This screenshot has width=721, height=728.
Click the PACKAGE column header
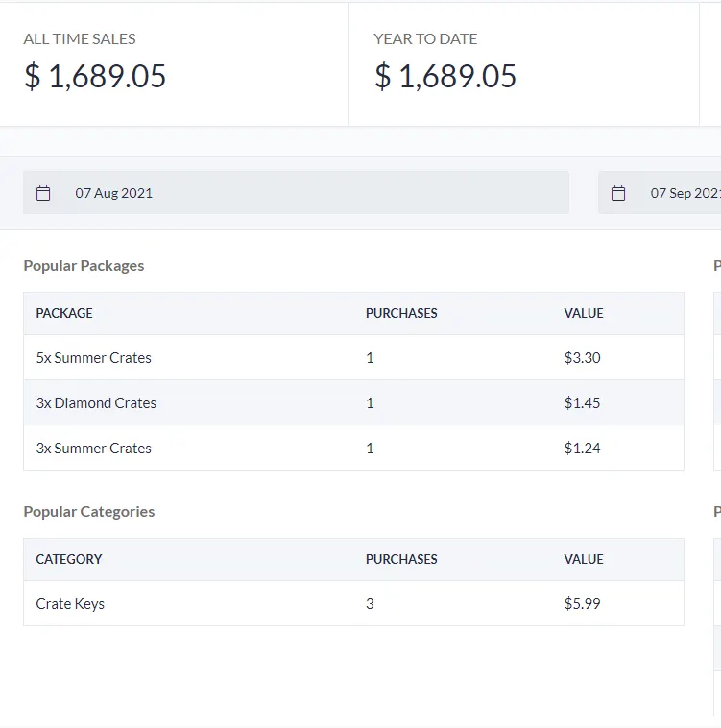[x=64, y=313]
